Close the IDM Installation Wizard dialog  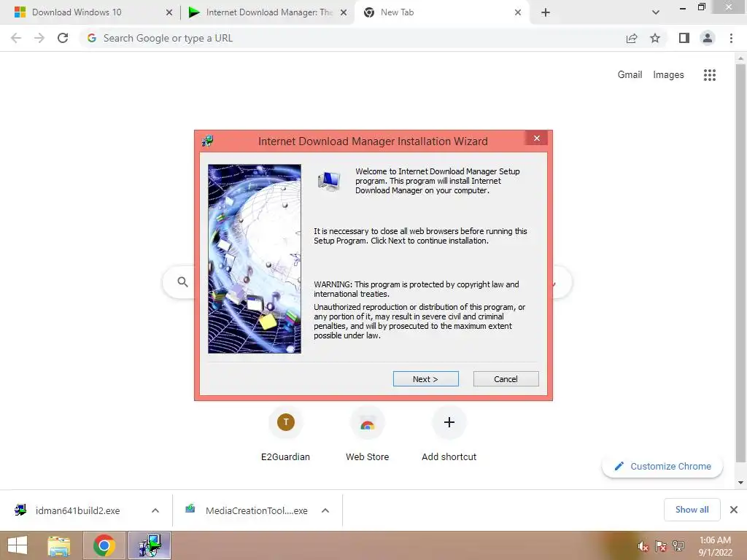[x=536, y=138]
